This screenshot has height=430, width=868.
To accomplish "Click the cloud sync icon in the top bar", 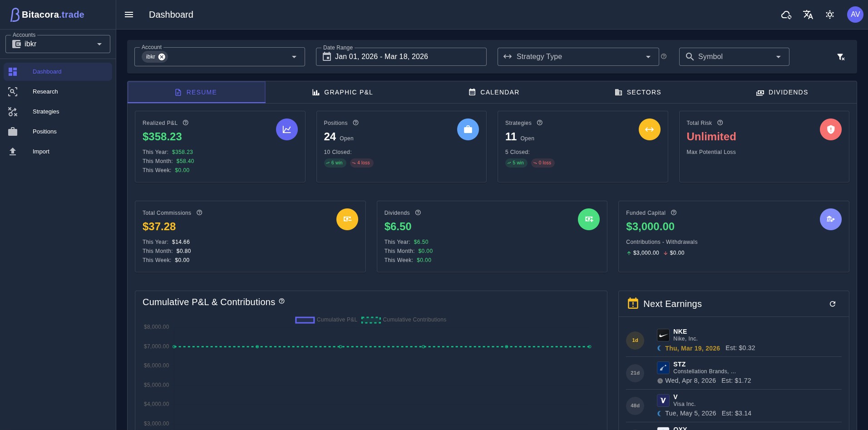I will 786,15.
